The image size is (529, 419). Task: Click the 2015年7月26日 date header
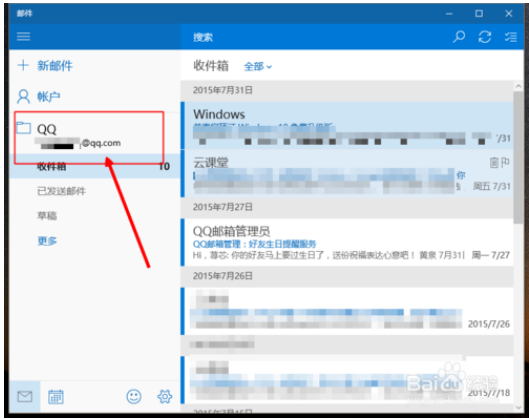point(223,276)
